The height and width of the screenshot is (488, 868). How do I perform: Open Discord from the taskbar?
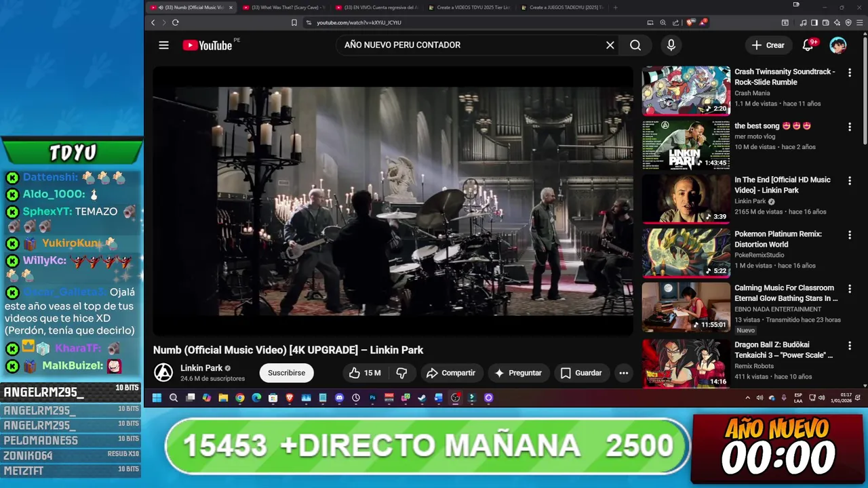339,398
